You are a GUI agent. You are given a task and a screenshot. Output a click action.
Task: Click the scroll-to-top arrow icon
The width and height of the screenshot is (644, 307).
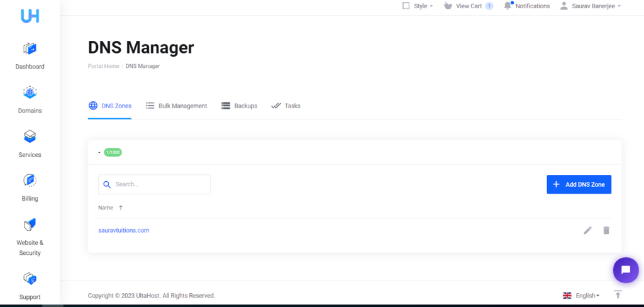(618, 295)
